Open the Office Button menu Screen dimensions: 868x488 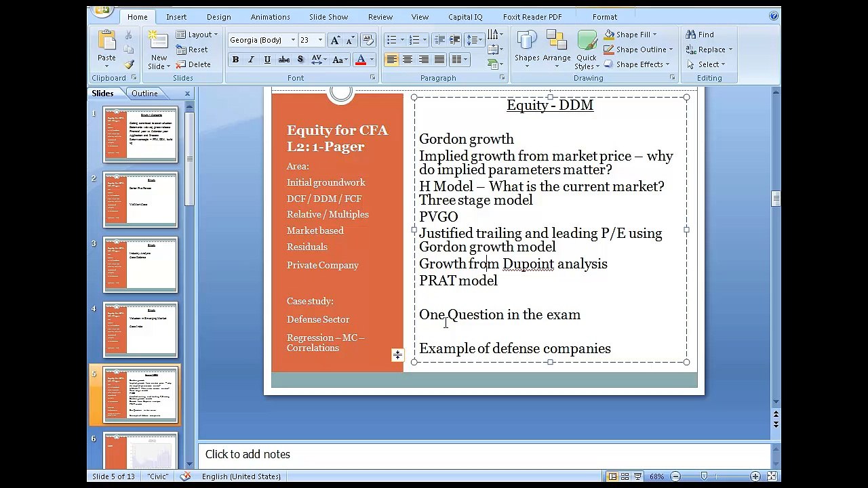(x=102, y=11)
